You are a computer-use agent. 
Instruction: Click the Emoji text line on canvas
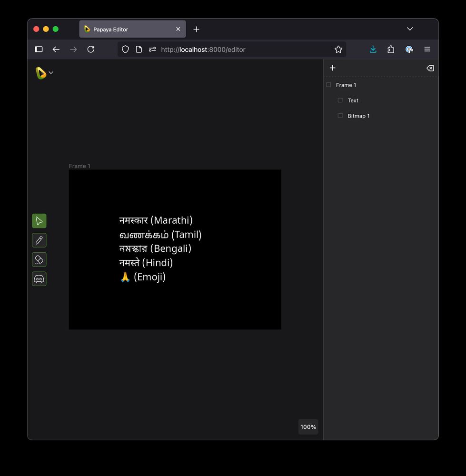click(143, 277)
